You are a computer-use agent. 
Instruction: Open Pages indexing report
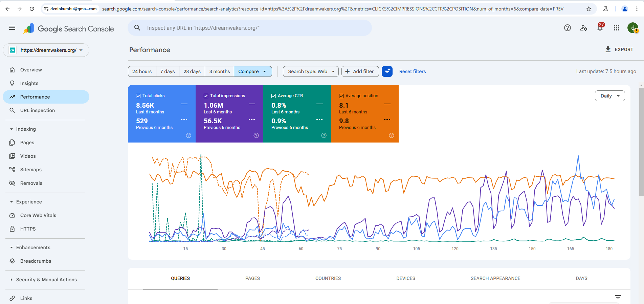(46, 143)
